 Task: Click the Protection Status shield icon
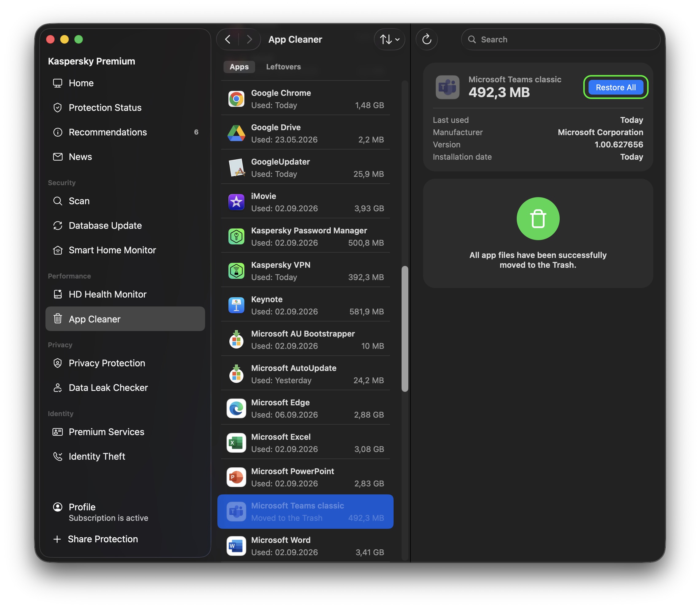pos(58,107)
